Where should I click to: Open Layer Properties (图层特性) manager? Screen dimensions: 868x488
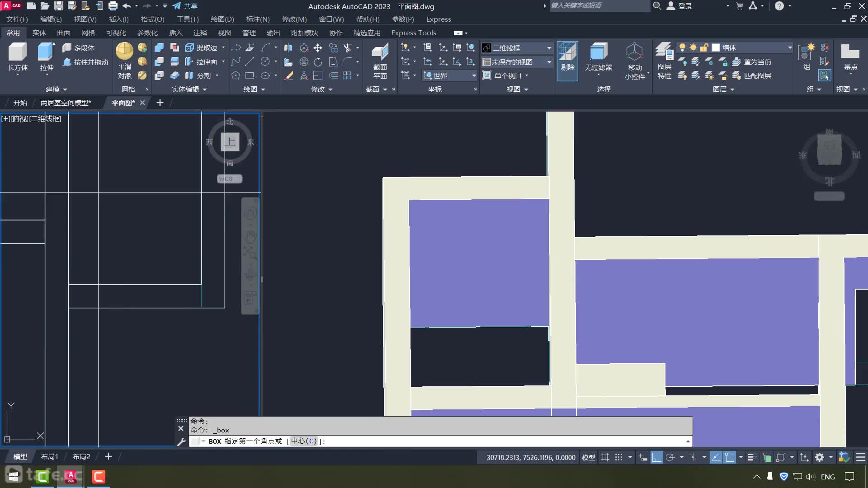664,61
